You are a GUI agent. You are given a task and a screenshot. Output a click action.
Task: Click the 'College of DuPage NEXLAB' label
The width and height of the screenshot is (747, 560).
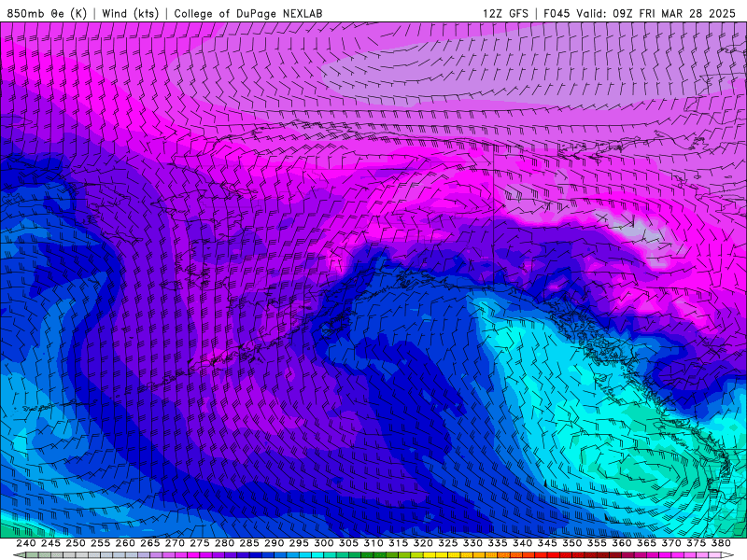pyautogui.click(x=247, y=13)
